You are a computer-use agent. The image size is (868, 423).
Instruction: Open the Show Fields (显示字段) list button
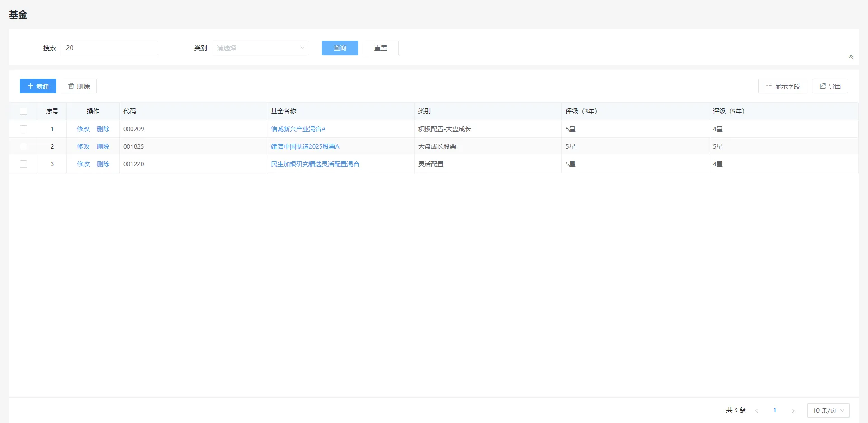coord(783,86)
